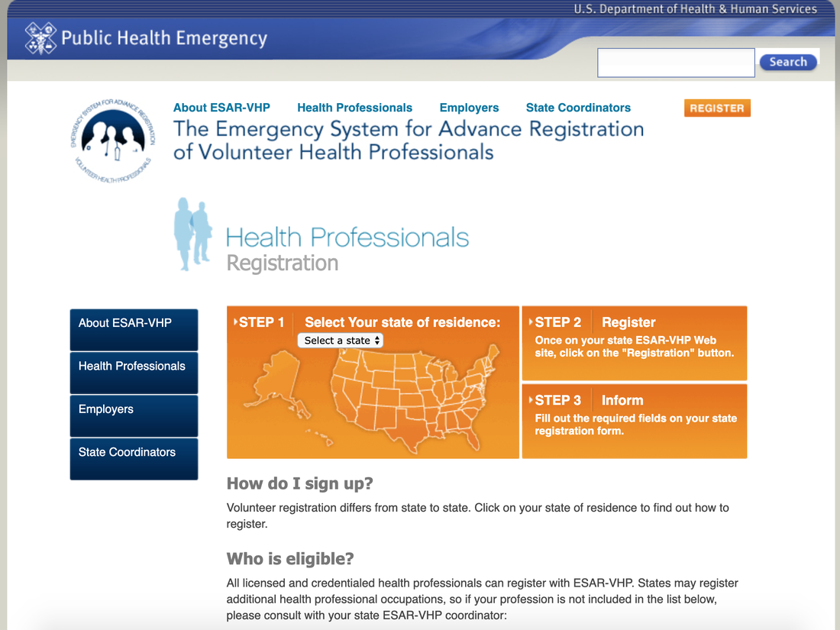The width and height of the screenshot is (840, 630).
Task: Click the blue Search button
Action: coord(788,62)
